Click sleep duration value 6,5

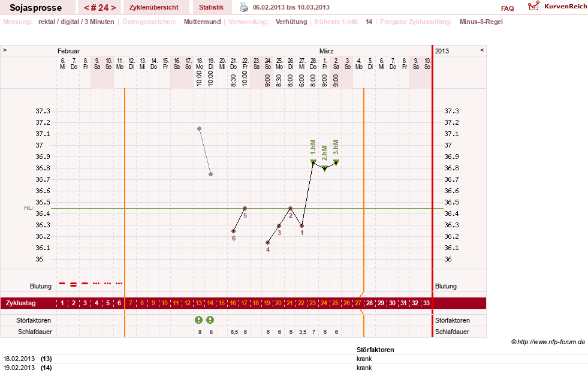[234, 332]
